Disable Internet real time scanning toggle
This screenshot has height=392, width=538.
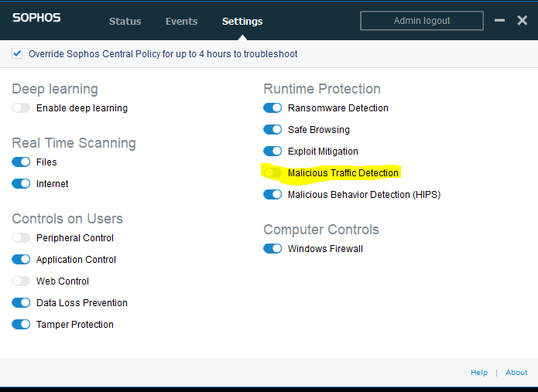[x=21, y=184]
